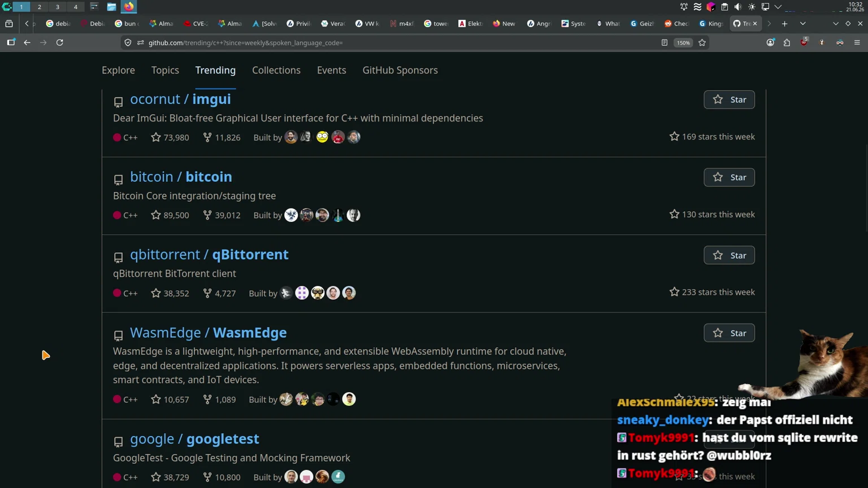Go to the Collections section
The width and height of the screenshot is (868, 488).
(276, 70)
